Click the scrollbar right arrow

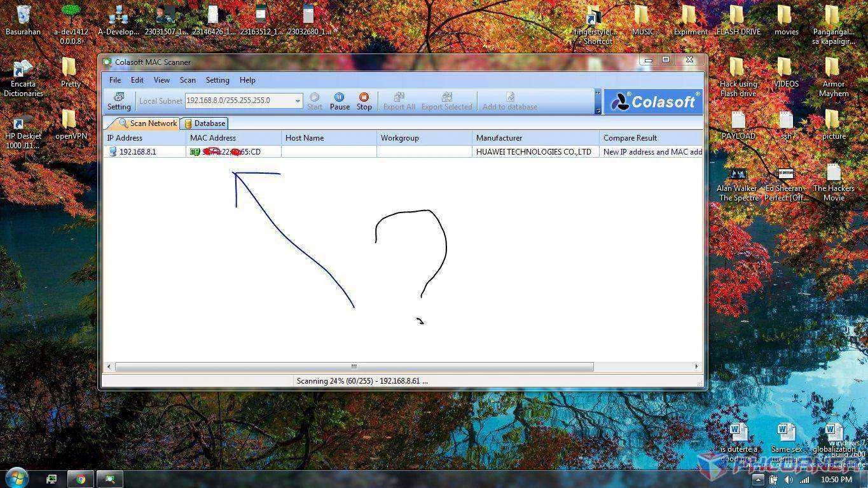click(x=696, y=367)
